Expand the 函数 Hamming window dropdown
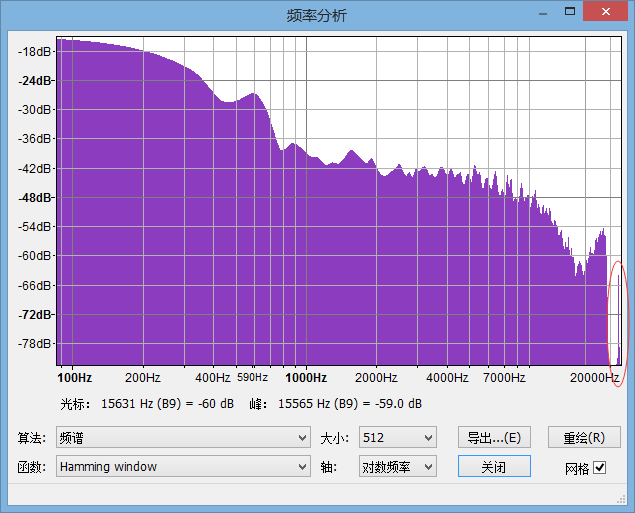 182,466
